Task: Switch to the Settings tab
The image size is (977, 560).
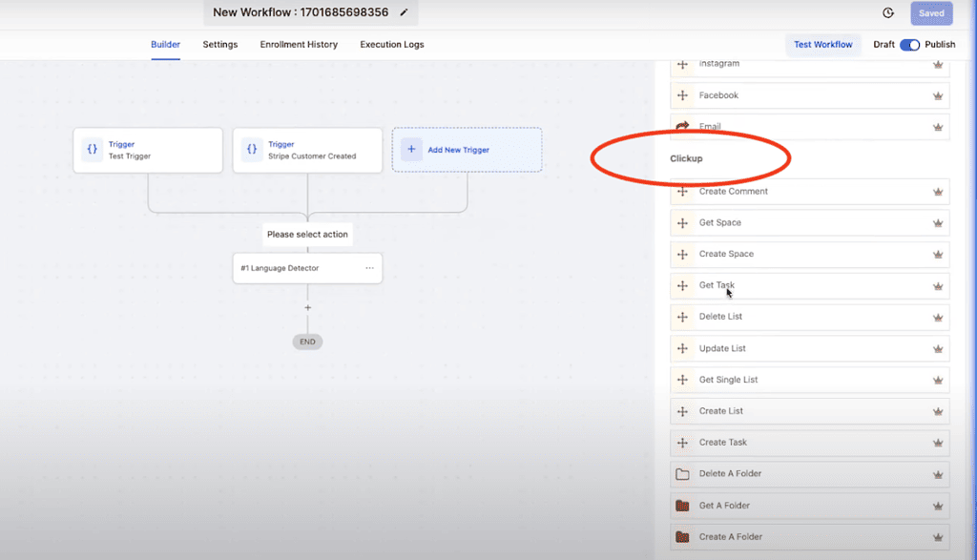Action: [219, 45]
